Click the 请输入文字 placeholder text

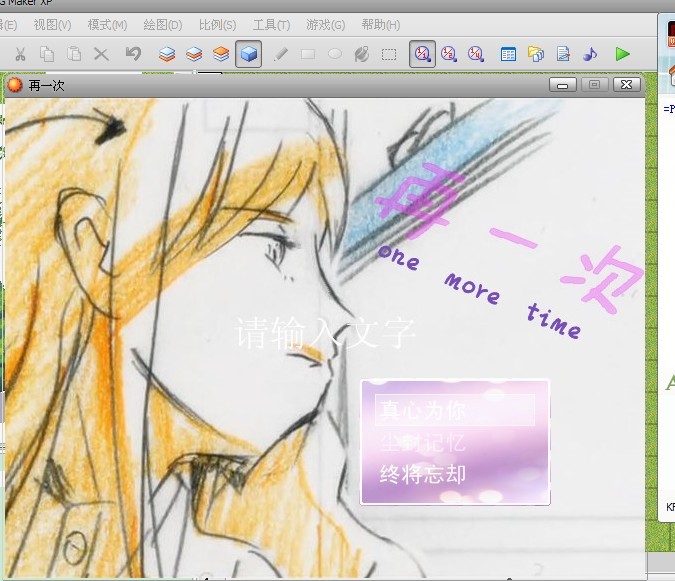tap(325, 332)
